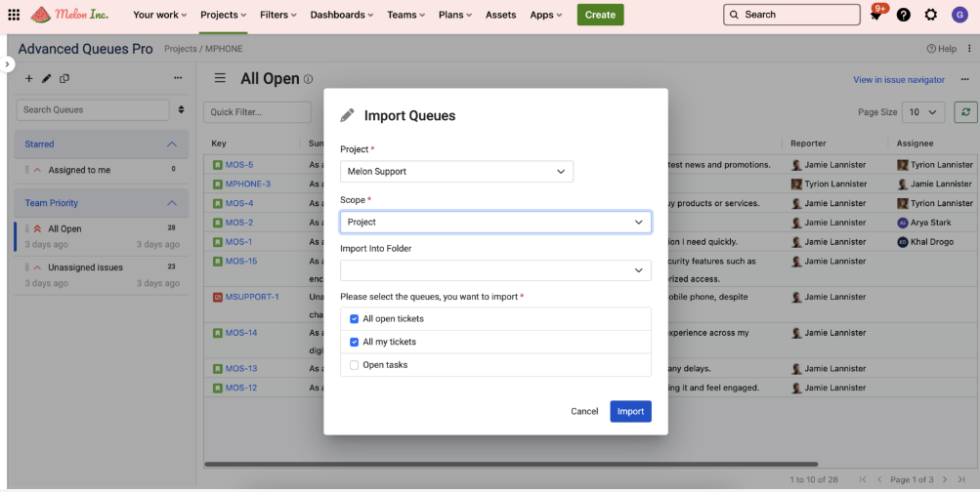Uncheck the All open tickets checkbox

(x=355, y=319)
